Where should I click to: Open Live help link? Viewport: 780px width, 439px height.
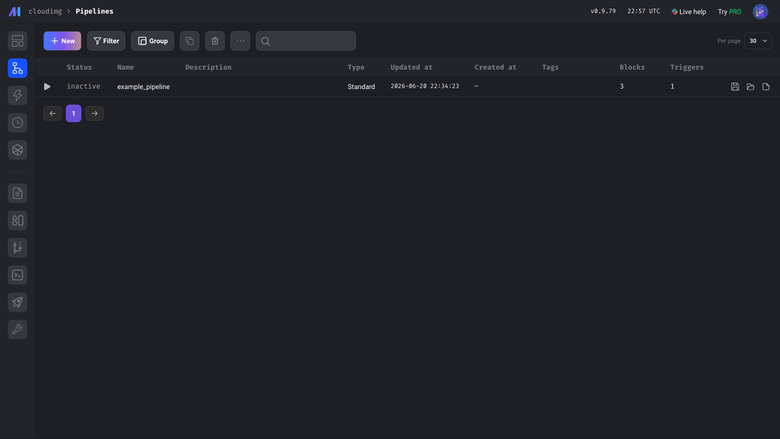[688, 11]
